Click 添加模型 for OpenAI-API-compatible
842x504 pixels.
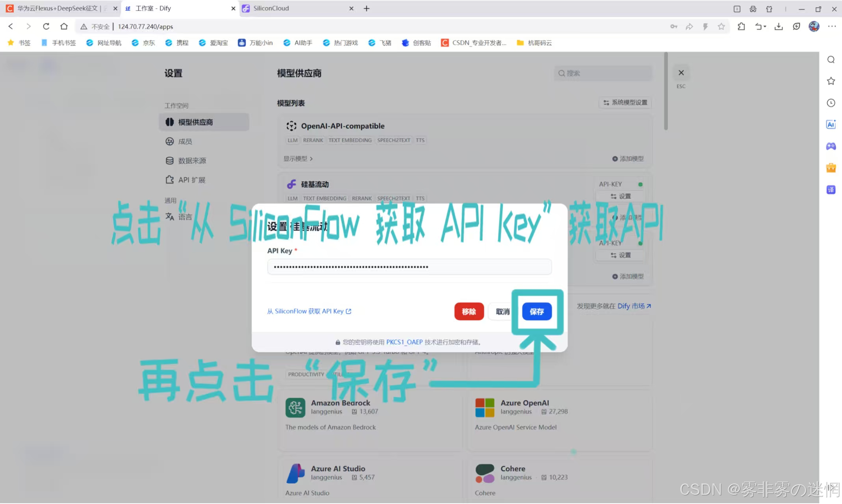[x=628, y=159]
